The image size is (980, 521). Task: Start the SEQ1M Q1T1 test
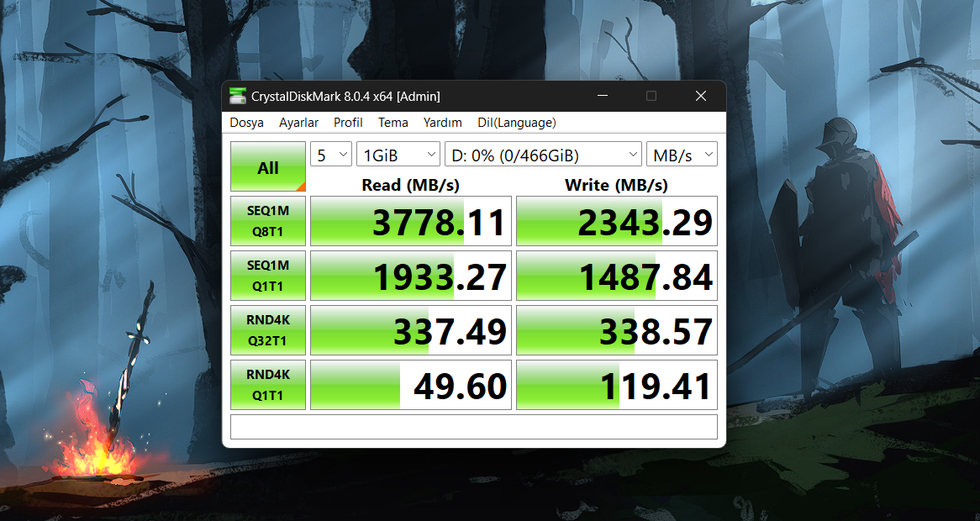[x=268, y=276]
